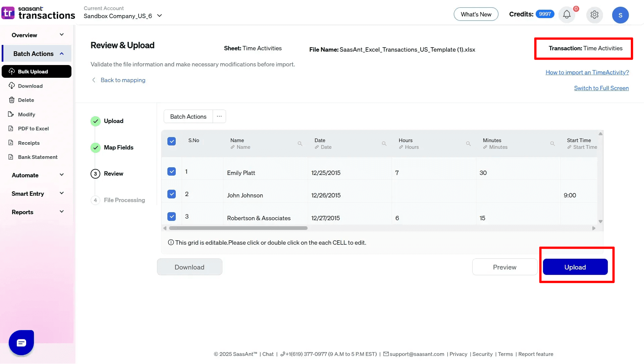Select the Bulk Upload icon in sidebar
Screen dimensions: 644x364
coord(11,71)
